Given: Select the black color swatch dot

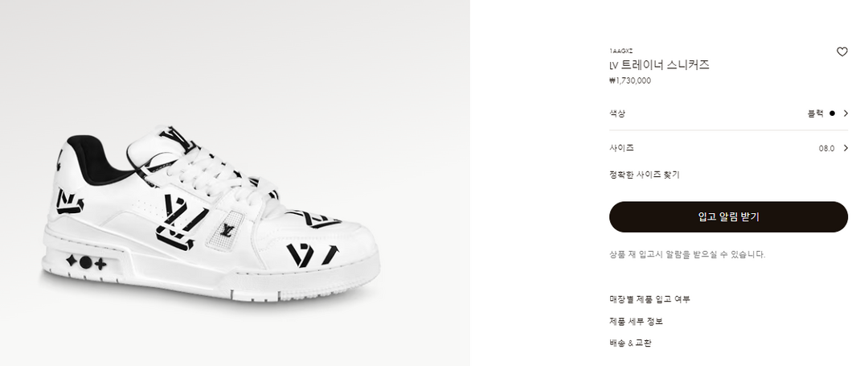Looking at the screenshot, I should (x=832, y=113).
